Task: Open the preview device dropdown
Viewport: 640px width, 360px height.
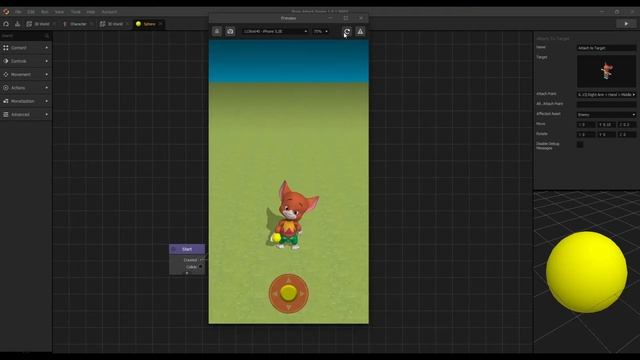Action: click(x=275, y=31)
